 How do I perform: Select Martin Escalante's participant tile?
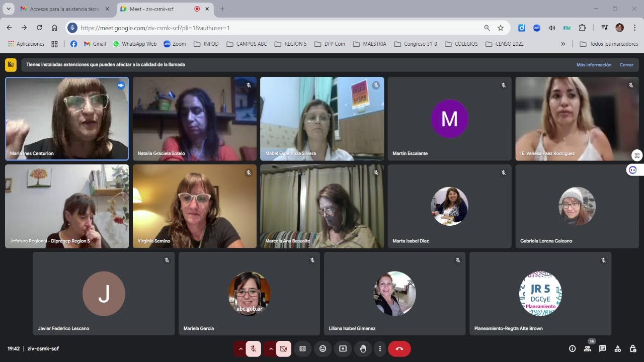450,119
